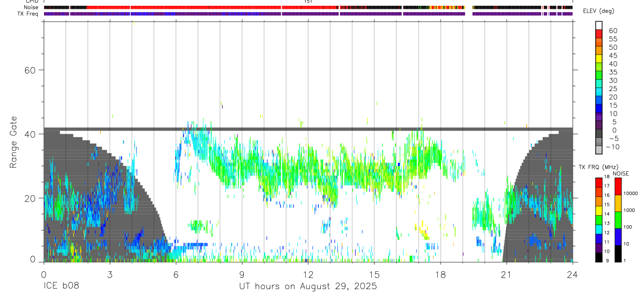Pick the white top segment of ELEV colorbar
The image size is (644, 297).
pos(599,25)
